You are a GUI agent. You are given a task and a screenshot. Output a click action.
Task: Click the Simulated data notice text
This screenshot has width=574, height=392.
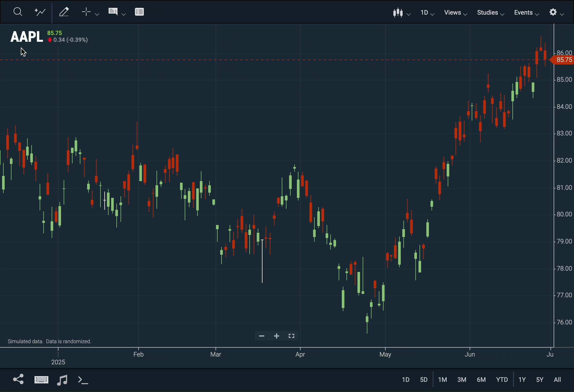coord(50,342)
